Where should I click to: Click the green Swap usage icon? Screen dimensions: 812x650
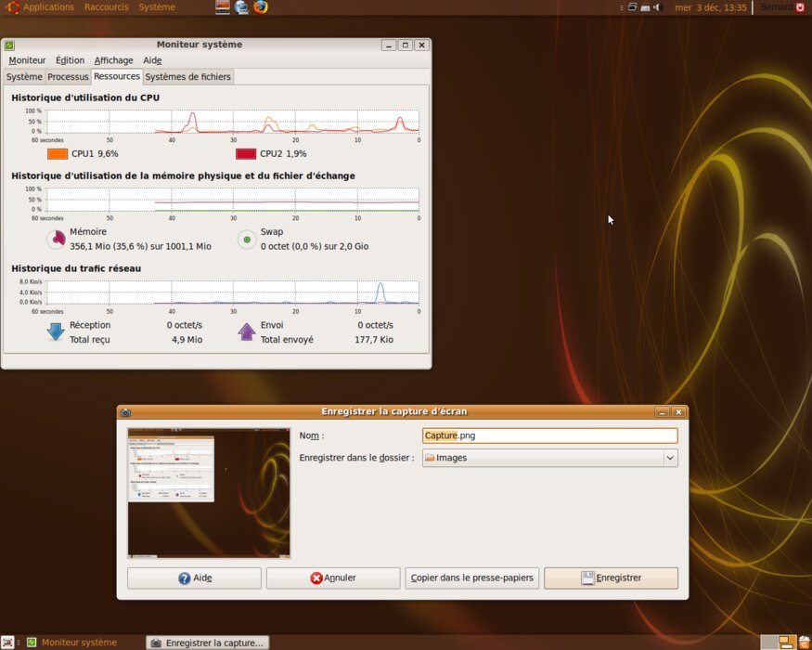[247, 240]
